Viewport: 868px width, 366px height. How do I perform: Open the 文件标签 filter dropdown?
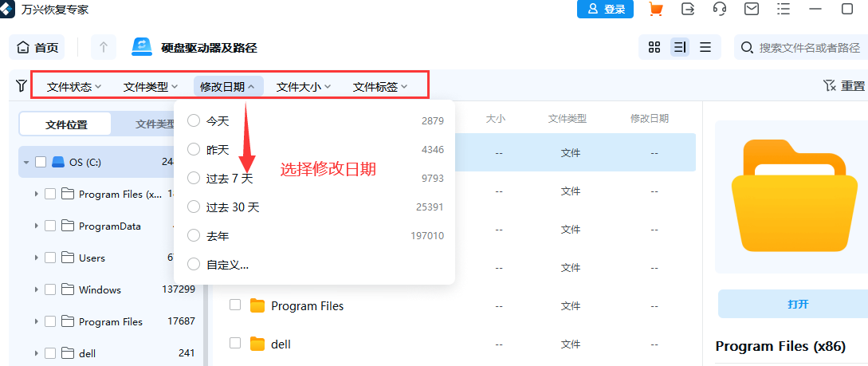381,86
